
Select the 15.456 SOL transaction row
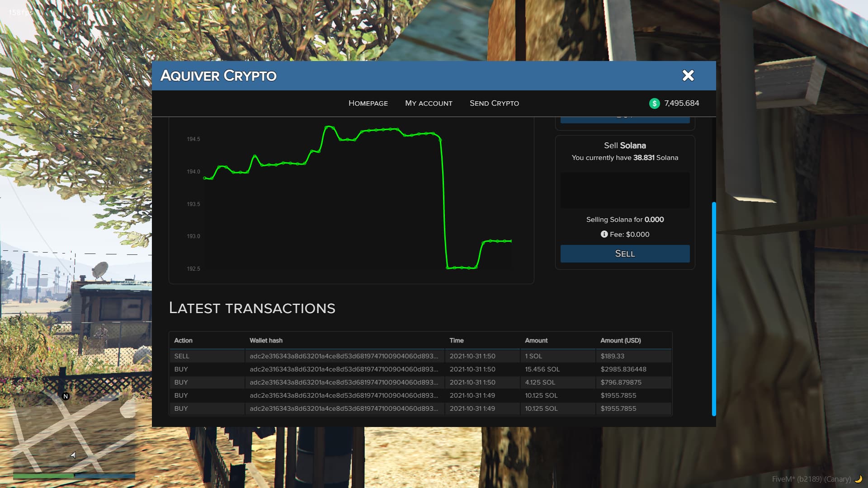(420, 369)
